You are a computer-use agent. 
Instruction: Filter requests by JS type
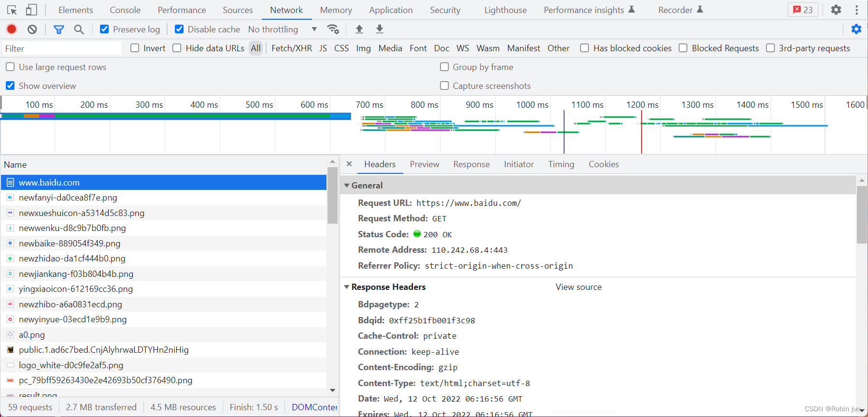click(x=323, y=48)
